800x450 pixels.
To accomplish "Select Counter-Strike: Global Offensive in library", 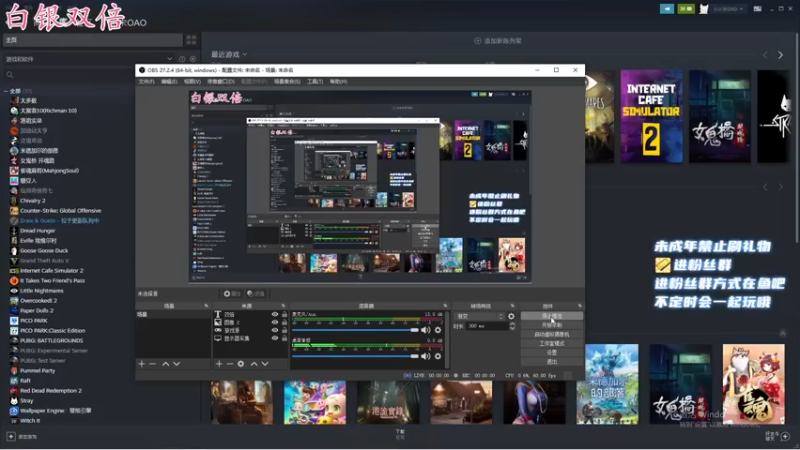I will (60, 211).
